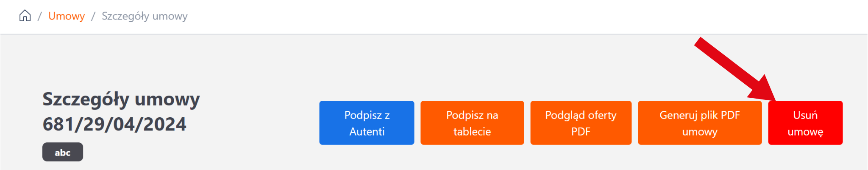Click the slash separator after home icon

(x=39, y=16)
